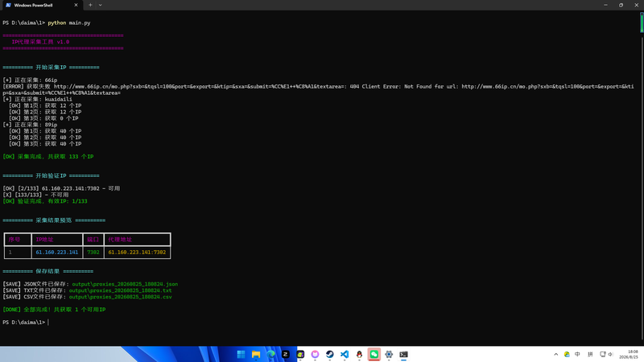
Task: Click table cell port '7302'
Action: point(93,253)
